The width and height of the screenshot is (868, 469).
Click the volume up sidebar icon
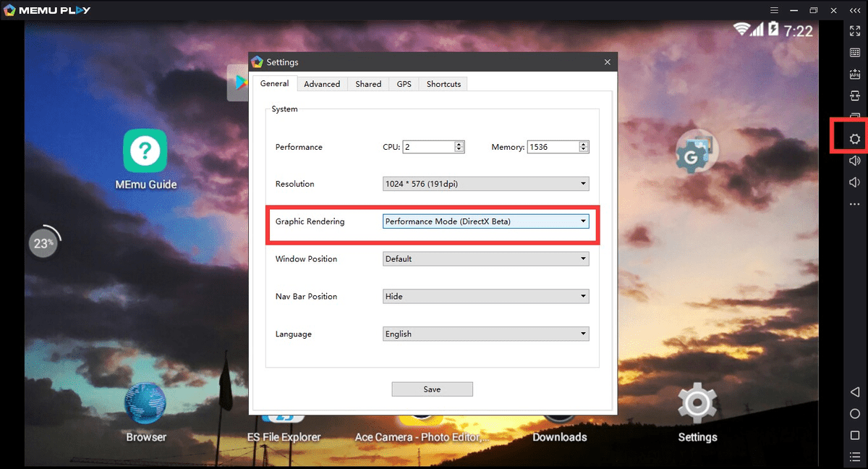point(855,160)
